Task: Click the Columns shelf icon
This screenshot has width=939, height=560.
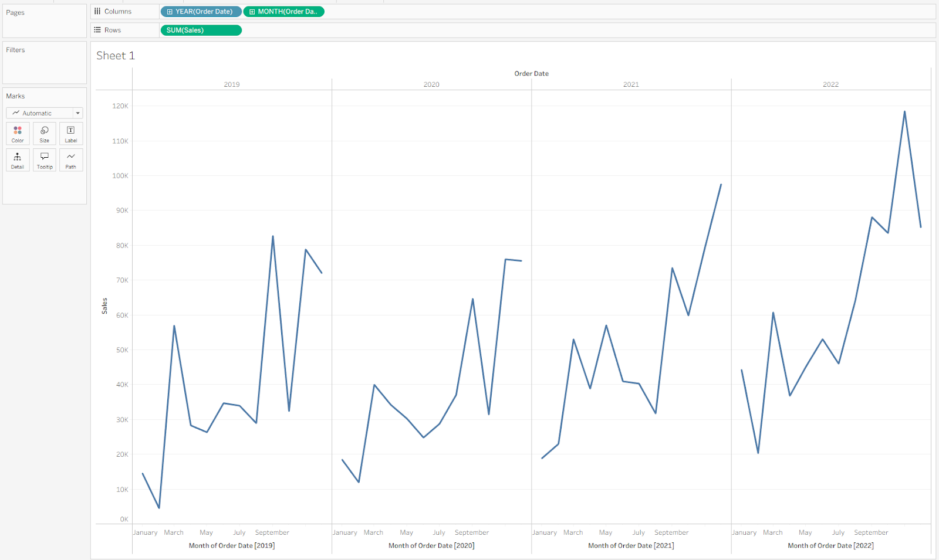Action: 97,11
